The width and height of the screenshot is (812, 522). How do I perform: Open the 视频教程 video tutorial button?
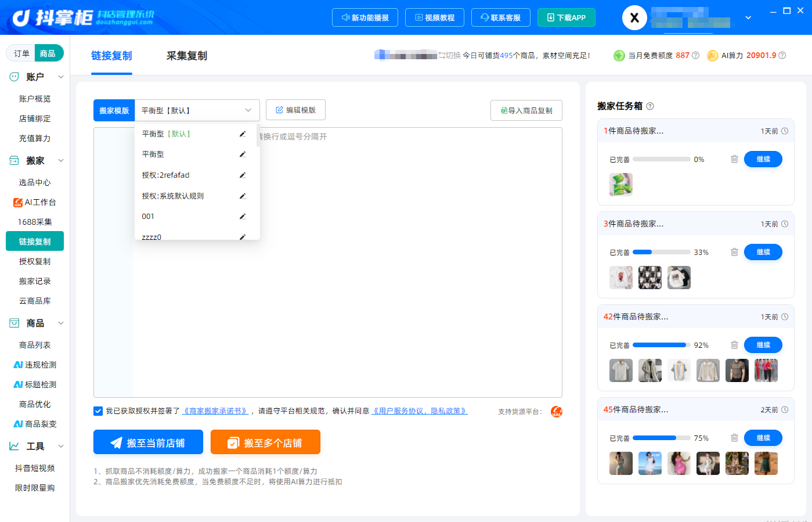435,17
